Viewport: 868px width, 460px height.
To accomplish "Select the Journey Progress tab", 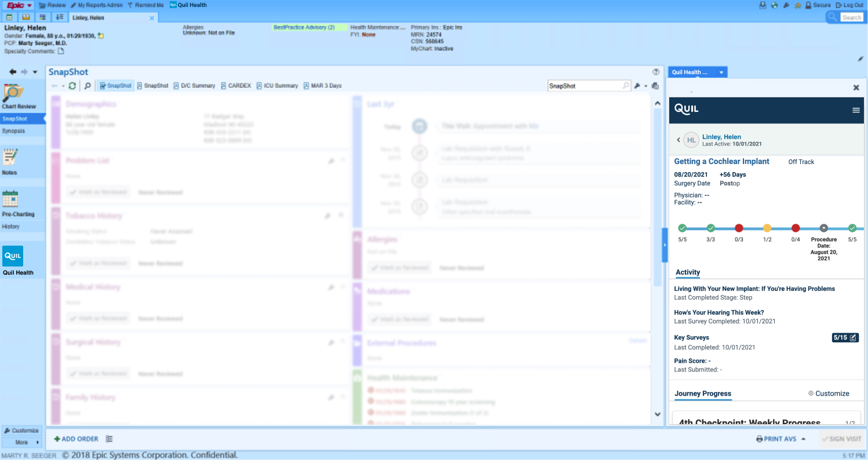I will point(703,393).
